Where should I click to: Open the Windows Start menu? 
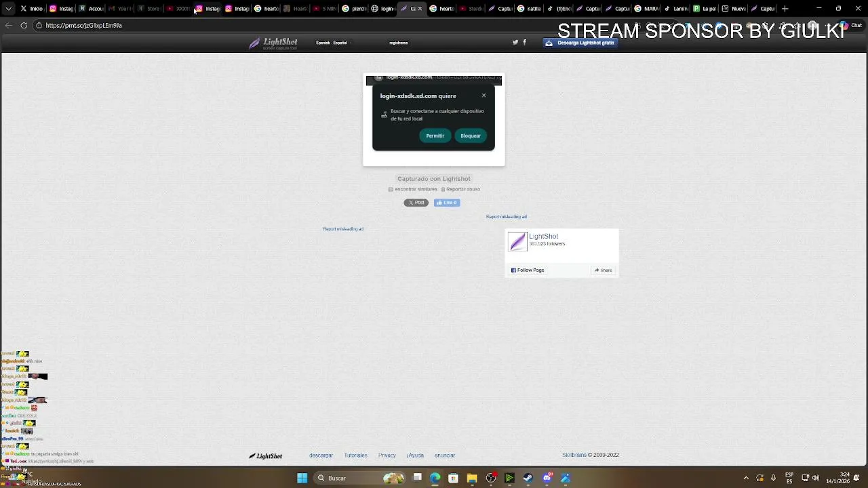click(302, 478)
